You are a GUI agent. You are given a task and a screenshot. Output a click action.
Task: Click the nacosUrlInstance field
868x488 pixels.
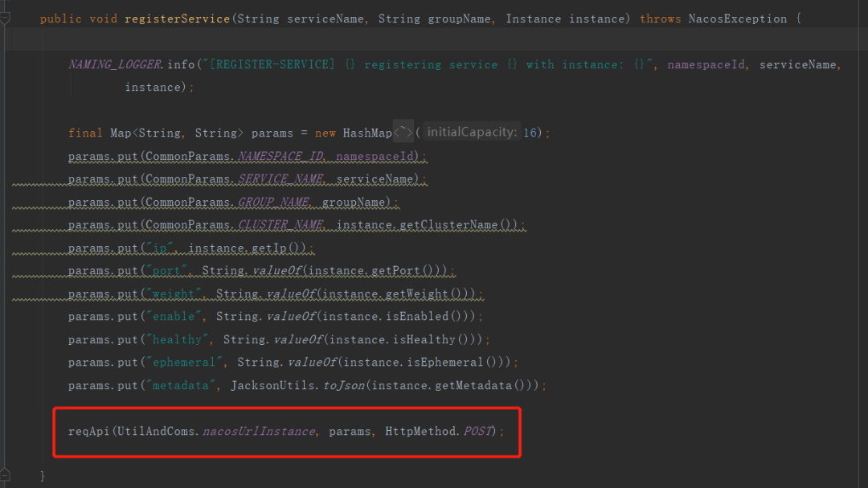pyautogui.click(x=259, y=431)
